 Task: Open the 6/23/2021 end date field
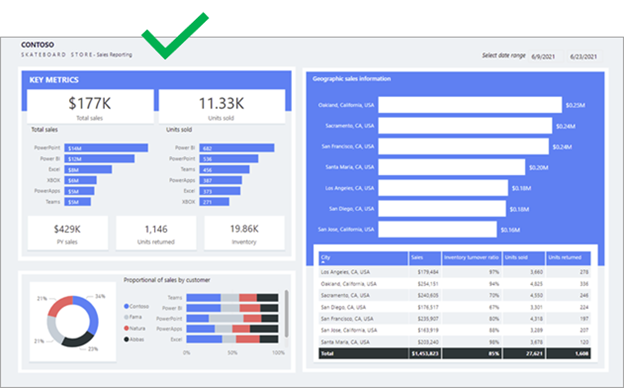click(x=584, y=57)
